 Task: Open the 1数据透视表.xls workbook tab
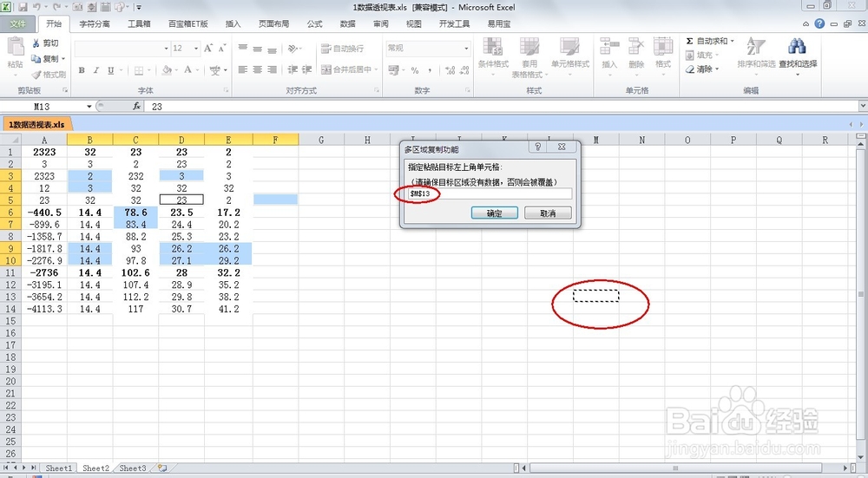(36, 124)
